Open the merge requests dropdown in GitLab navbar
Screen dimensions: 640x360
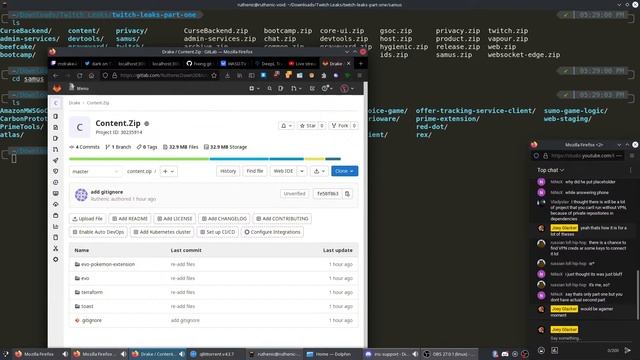[296, 88]
